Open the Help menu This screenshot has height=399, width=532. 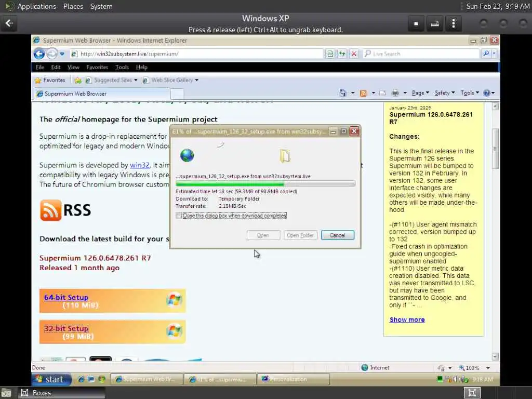tap(141, 67)
